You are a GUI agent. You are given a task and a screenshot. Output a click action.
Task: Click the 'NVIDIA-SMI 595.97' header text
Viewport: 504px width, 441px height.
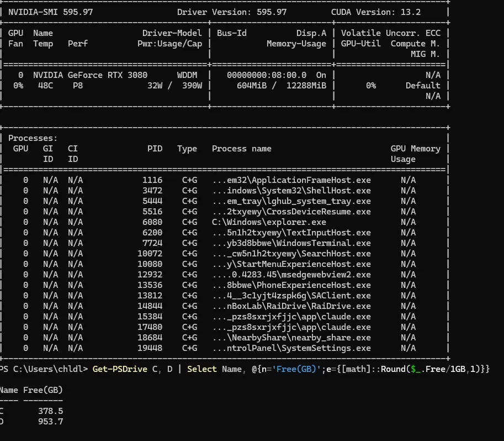click(50, 12)
